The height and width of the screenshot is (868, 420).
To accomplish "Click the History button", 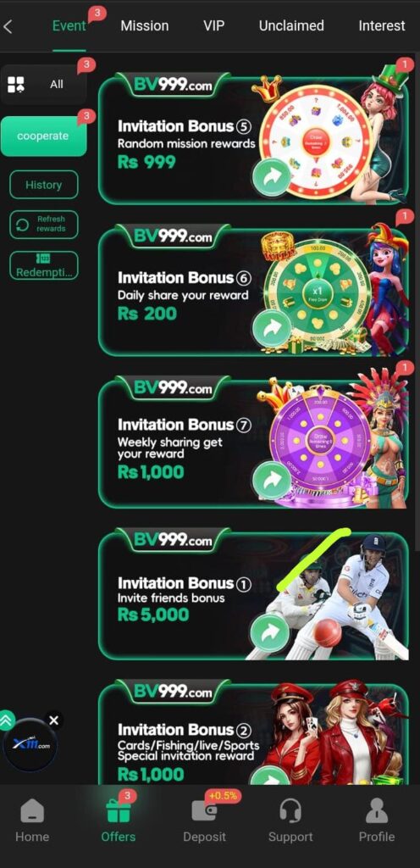I will pyautogui.click(x=44, y=185).
